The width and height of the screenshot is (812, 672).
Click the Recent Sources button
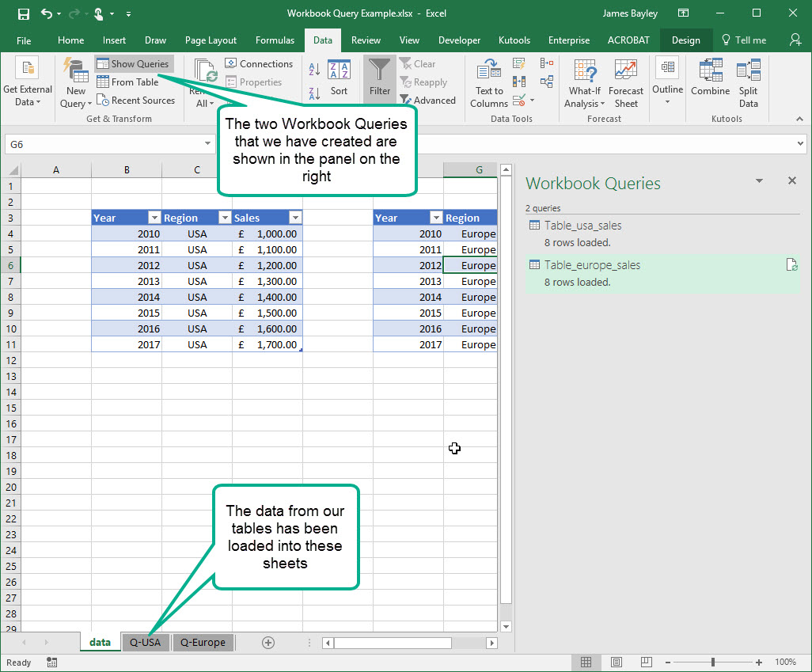tap(135, 101)
